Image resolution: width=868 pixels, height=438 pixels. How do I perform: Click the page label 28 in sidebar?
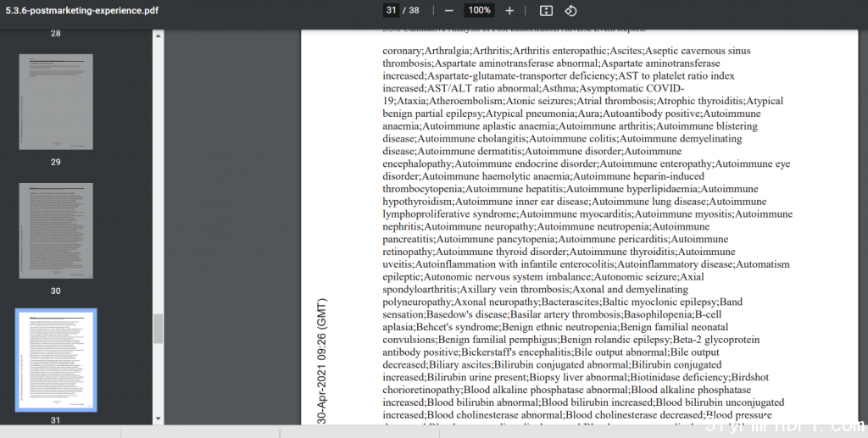(56, 33)
